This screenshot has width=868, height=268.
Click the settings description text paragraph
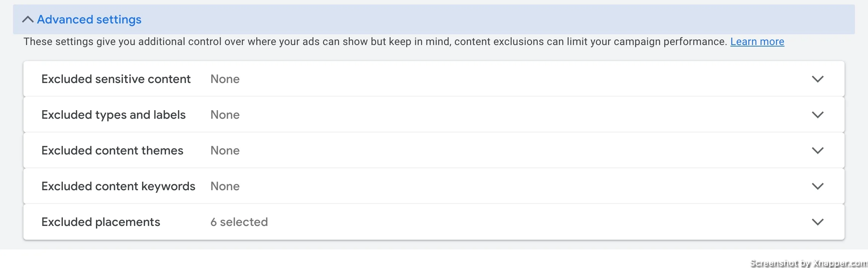(375, 41)
